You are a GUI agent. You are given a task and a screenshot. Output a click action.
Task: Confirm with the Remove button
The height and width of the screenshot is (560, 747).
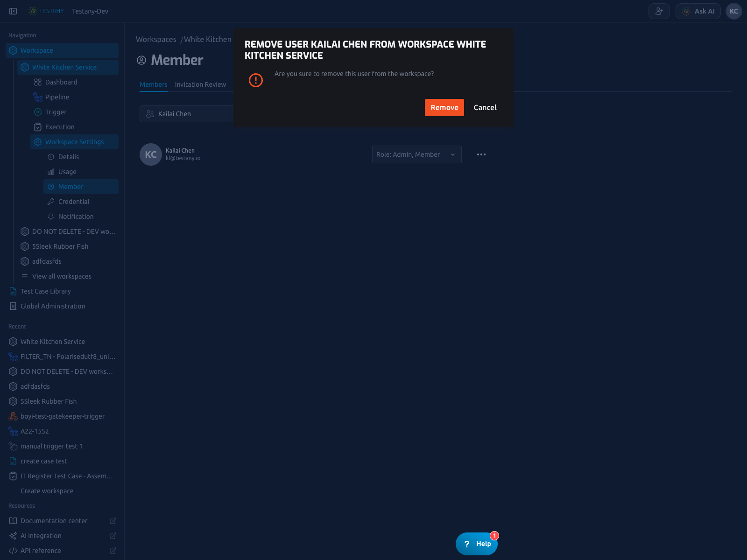pyautogui.click(x=444, y=107)
